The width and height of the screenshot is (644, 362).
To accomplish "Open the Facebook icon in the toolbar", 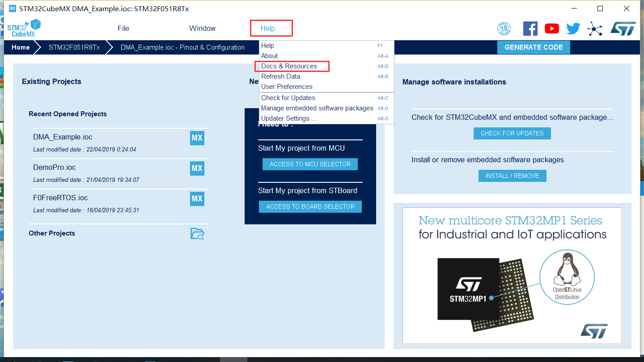I will point(530,28).
